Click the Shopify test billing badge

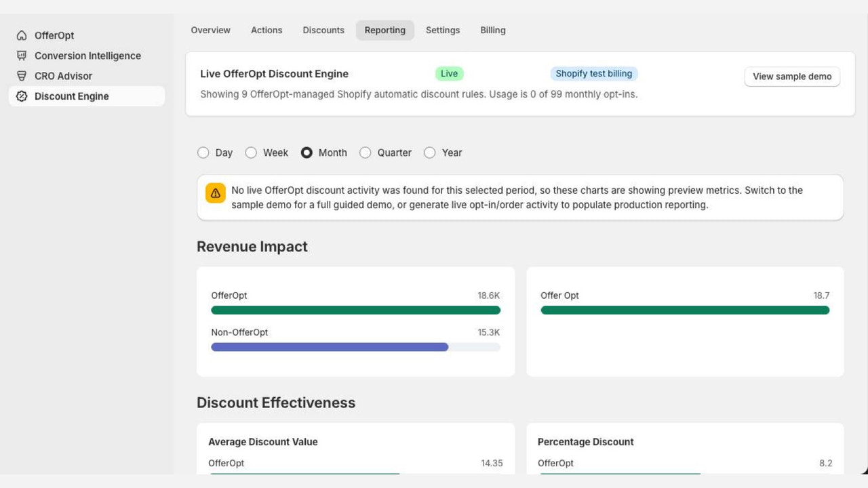[594, 73]
